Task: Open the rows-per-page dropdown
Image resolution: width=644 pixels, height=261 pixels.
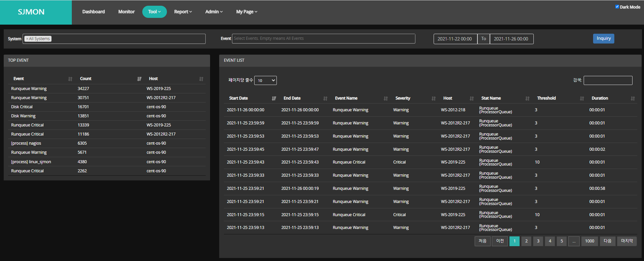Action: pos(265,80)
